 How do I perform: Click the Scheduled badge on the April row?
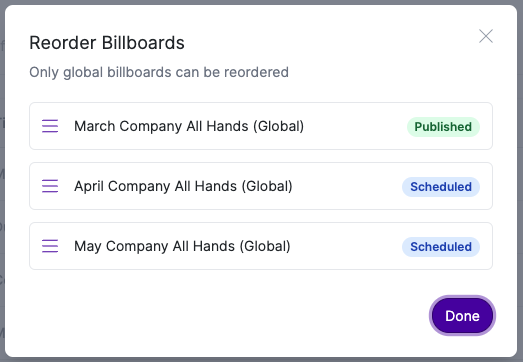441,187
